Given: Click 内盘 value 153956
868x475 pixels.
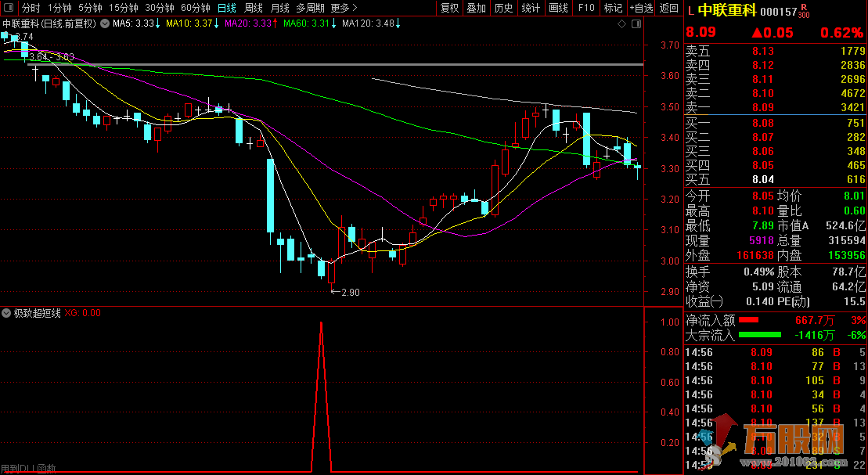Looking at the screenshot, I should coord(846,255).
